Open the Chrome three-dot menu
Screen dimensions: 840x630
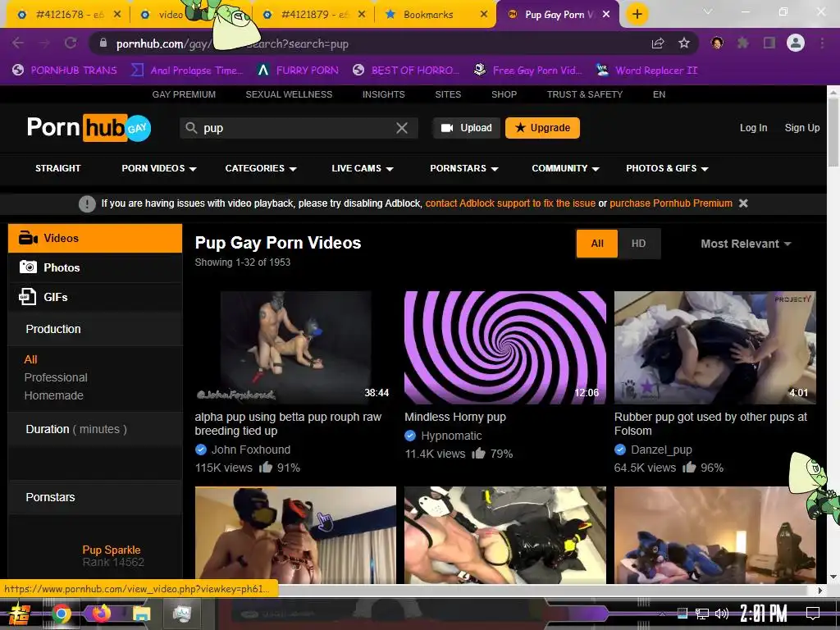point(822,43)
